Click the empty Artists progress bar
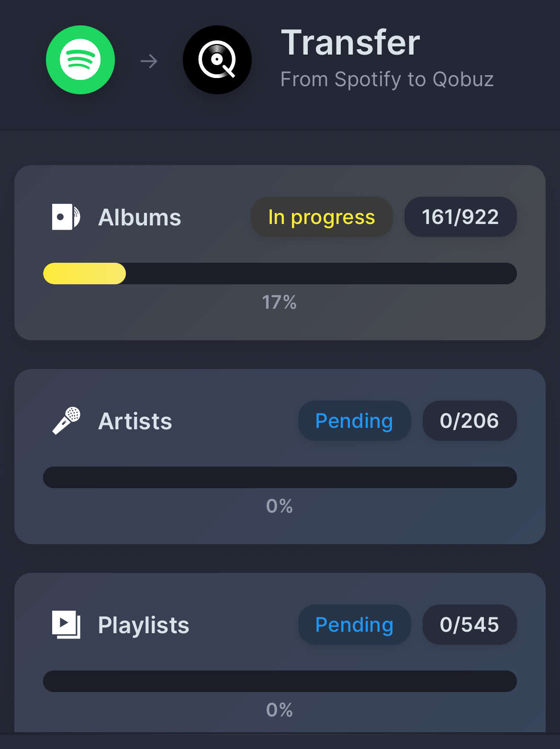Screen dimensions: 560x749 click(x=280, y=477)
